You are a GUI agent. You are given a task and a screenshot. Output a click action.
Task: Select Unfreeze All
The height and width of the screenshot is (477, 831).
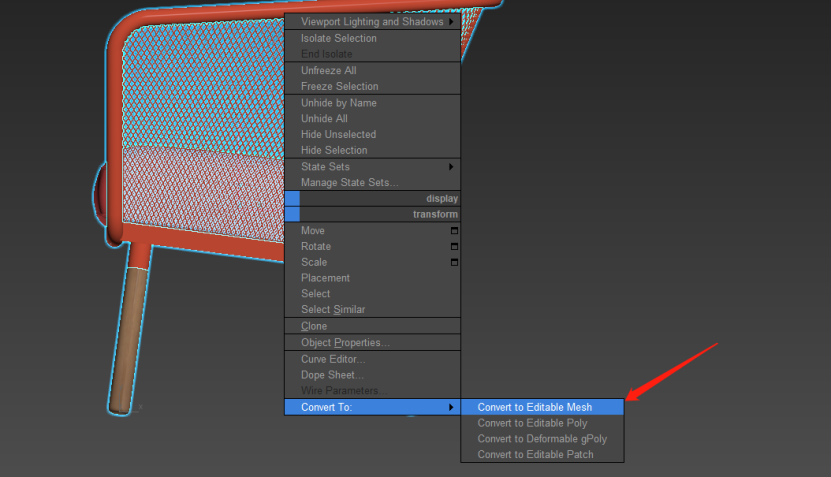coord(372,70)
